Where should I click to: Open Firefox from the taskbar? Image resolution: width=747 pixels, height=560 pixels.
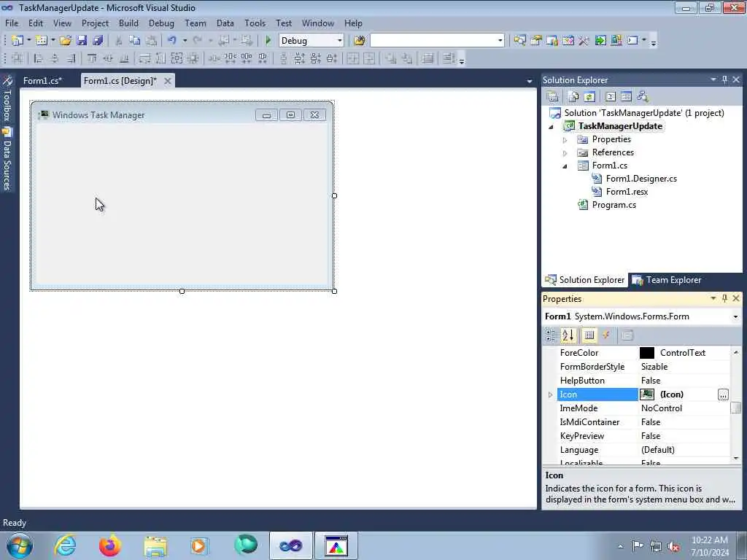[x=110, y=545]
